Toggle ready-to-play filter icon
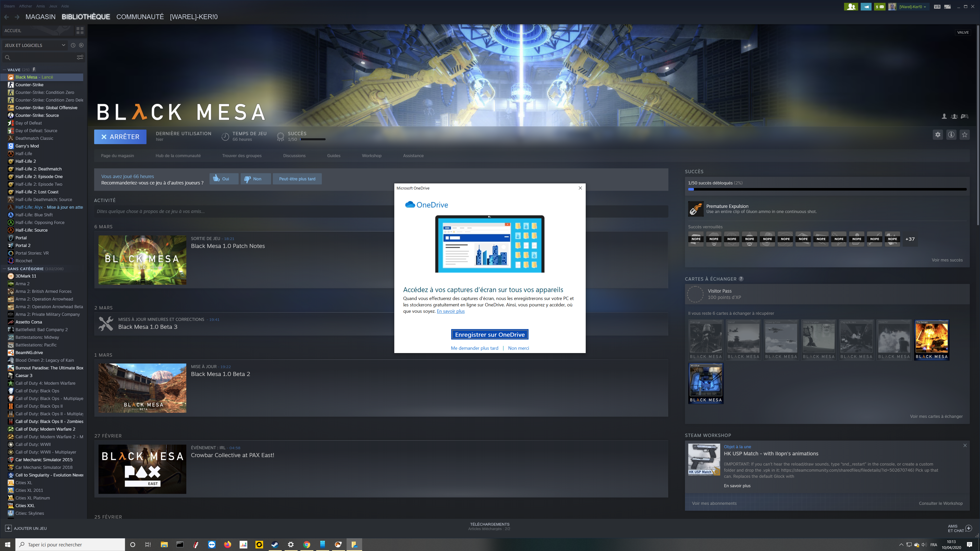Screen dimensions: 980x551 click(x=81, y=45)
